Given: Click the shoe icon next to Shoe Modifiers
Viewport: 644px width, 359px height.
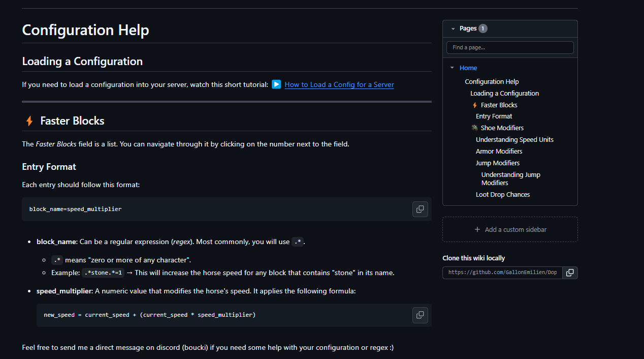Looking at the screenshot, I should 474,128.
